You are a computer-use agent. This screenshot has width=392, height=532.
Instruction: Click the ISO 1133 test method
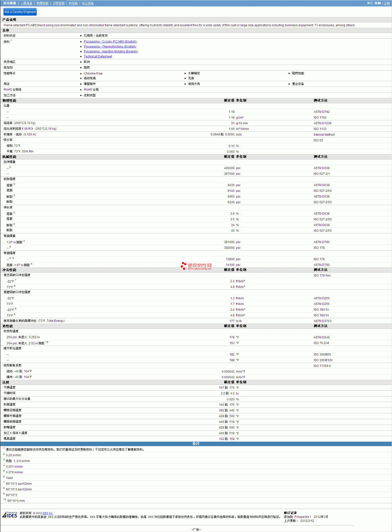320,129
